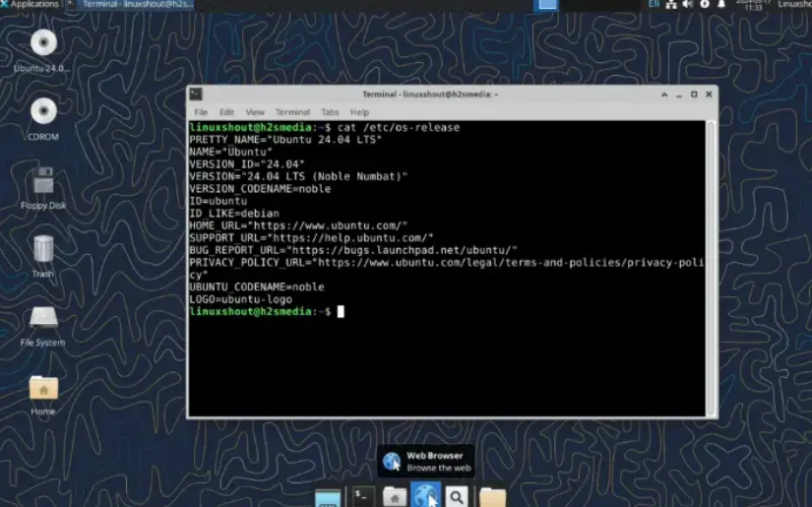Image resolution: width=812 pixels, height=507 pixels.
Task: Click HOME_URL https://www.ubuntu.com/ text
Action: coord(298,225)
